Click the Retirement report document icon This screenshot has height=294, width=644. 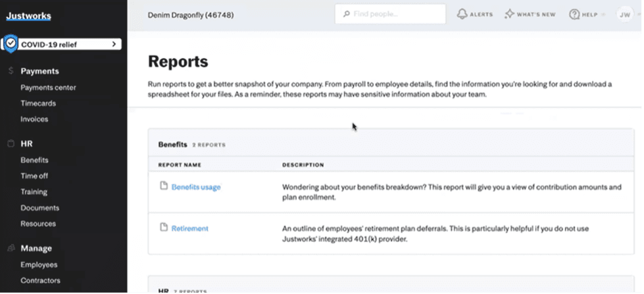click(164, 228)
